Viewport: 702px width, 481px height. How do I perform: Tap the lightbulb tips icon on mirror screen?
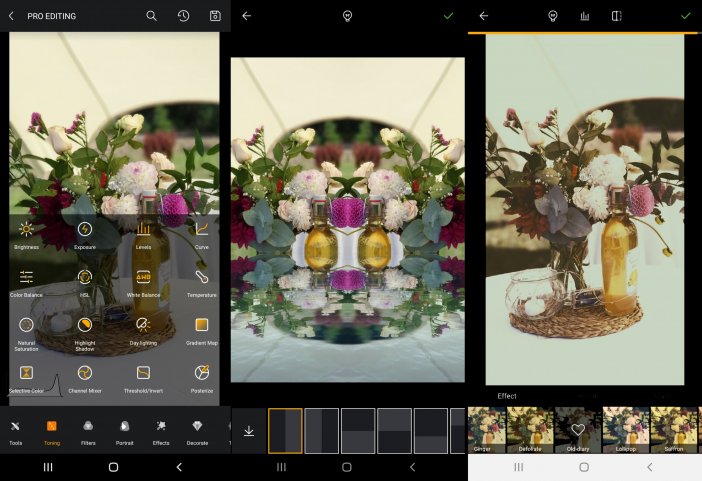point(347,16)
